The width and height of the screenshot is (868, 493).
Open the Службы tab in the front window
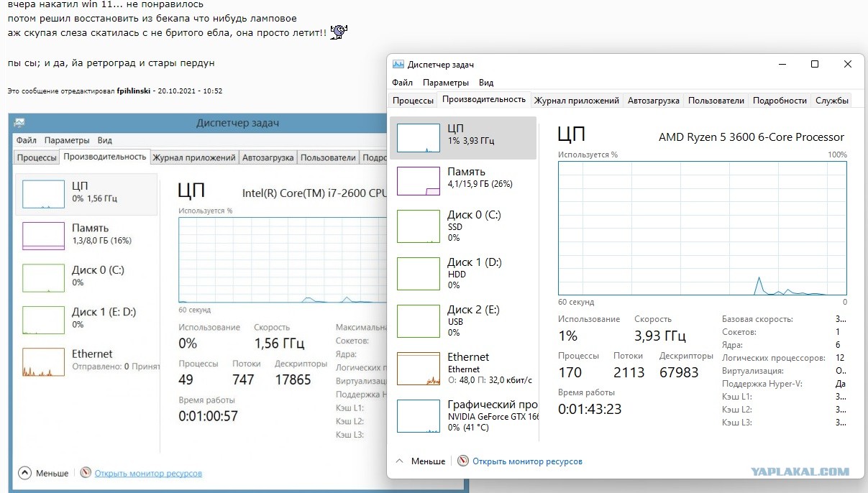(832, 101)
